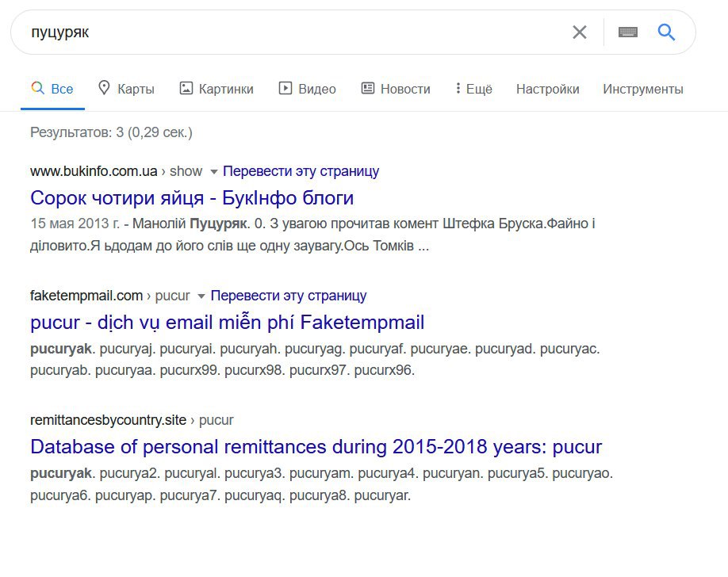Open the Видео tab
Viewport: 728px width, 577px height.
308,89
